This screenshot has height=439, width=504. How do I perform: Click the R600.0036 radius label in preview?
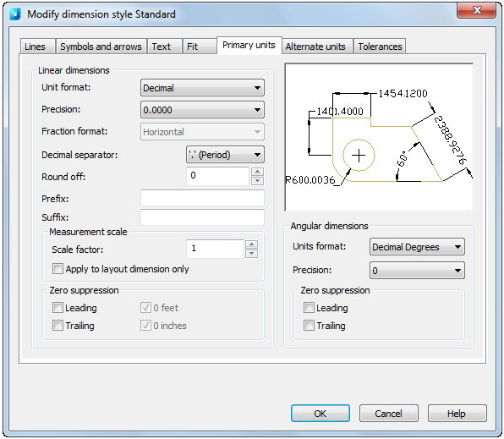[x=310, y=180]
